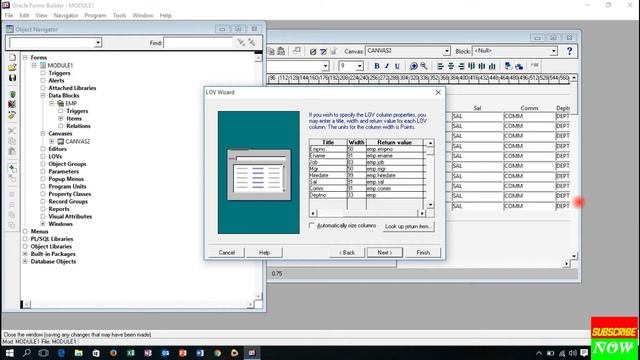640x360 pixels.
Task: Open the Edit menu
Action: pyautogui.click(x=24, y=16)
